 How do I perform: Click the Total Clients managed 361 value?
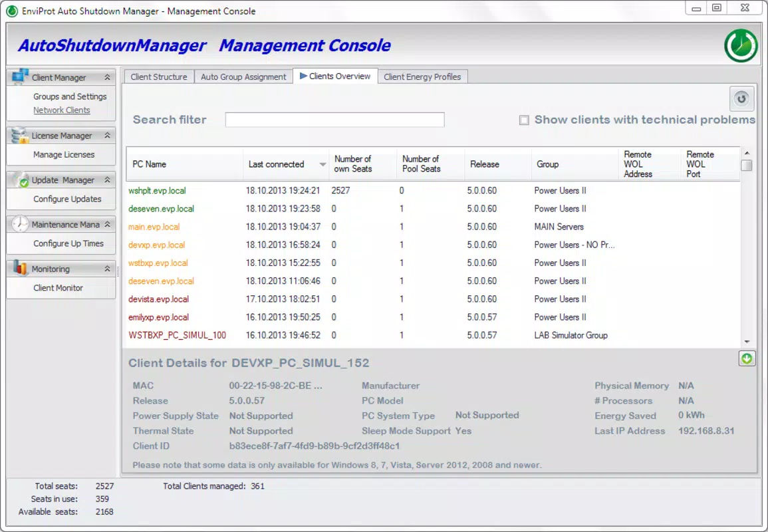[x=257, y=486]
